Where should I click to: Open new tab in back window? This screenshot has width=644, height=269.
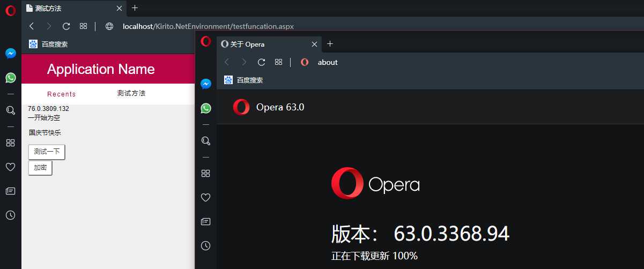[135, 8]
